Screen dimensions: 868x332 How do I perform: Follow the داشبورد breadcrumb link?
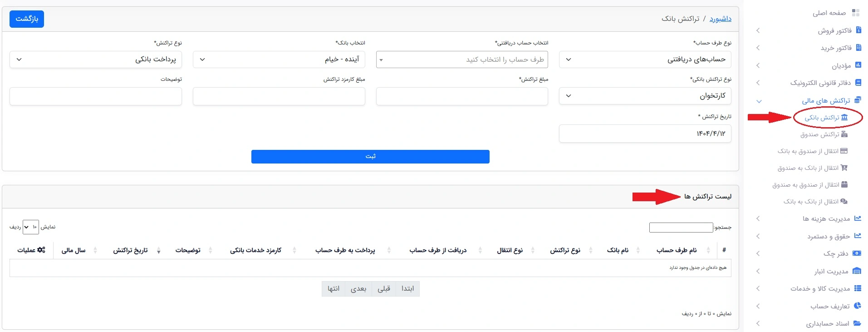click(721, 19)
